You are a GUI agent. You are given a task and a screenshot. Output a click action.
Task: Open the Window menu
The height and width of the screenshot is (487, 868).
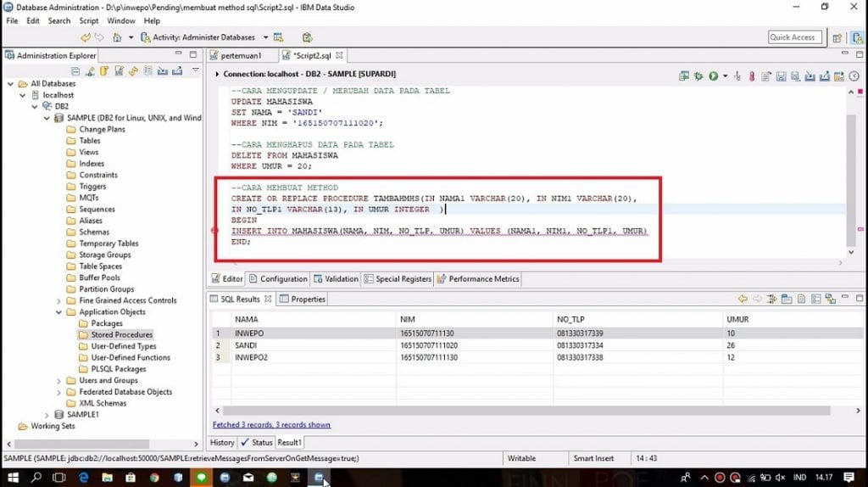pyautogui.click(x=121, y=20)
